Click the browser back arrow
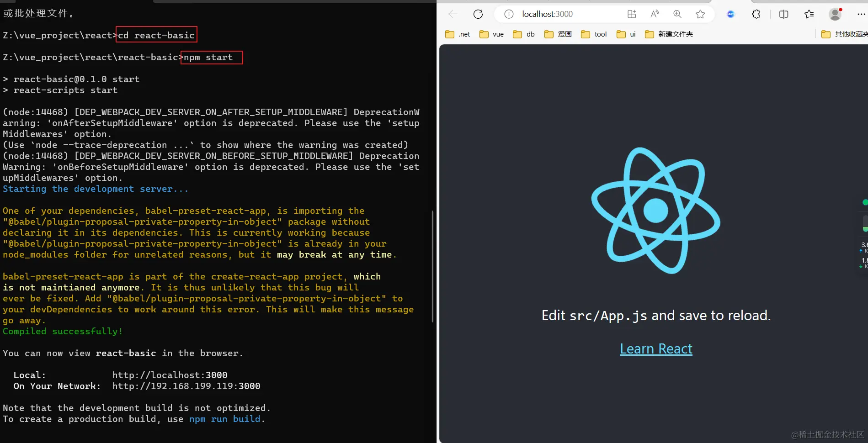 (x=453, y=14)
